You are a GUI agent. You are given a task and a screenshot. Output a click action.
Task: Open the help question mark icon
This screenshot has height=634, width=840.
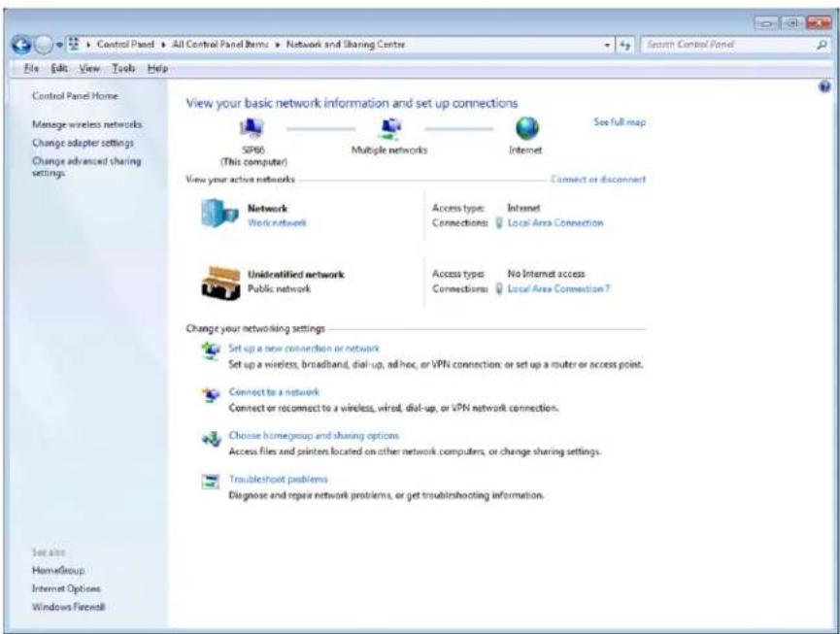tap(824, 86)
